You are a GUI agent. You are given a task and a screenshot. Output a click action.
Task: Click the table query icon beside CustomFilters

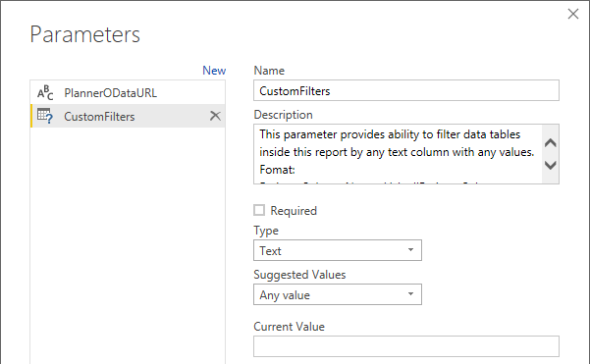point(45,116)
